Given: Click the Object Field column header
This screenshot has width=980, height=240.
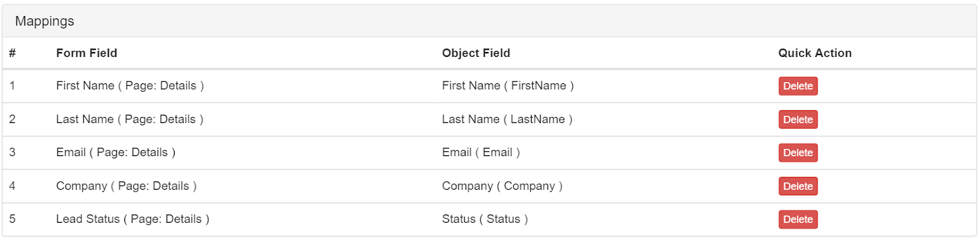Looking at the screenshot, I should point(476,53).
